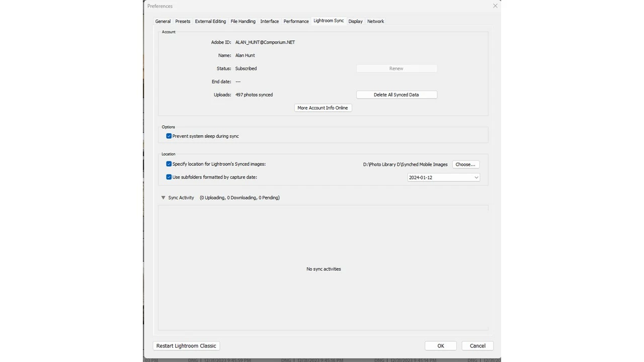Toggle Prevent system sleep during sync
This screenshot has height=362, width=644.
(169, 136)
